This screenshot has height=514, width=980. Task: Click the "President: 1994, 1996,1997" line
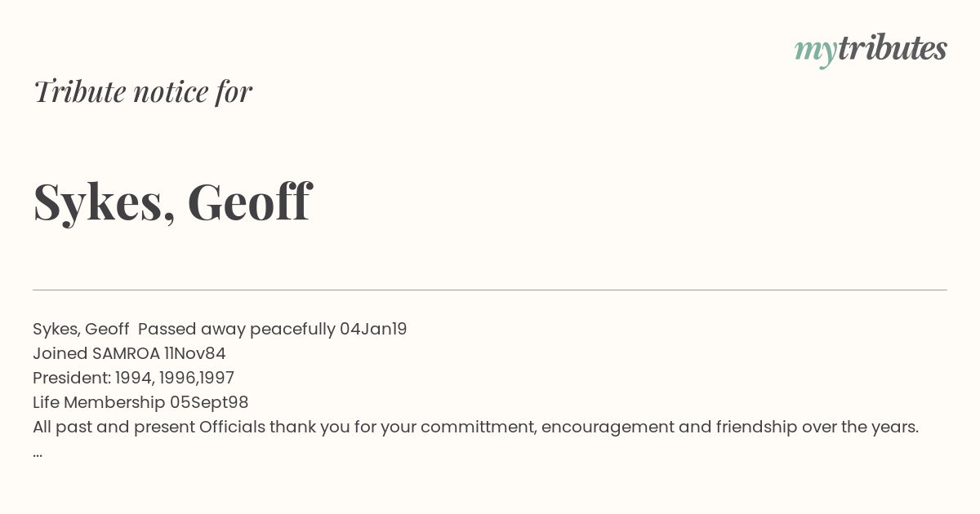click(x=133, y=378)
